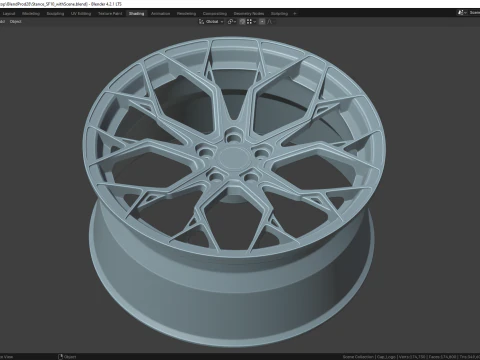The height and width of the screenshot is (360, 480).
Task: Open the Modeling workspace tab
Action: 31,14
